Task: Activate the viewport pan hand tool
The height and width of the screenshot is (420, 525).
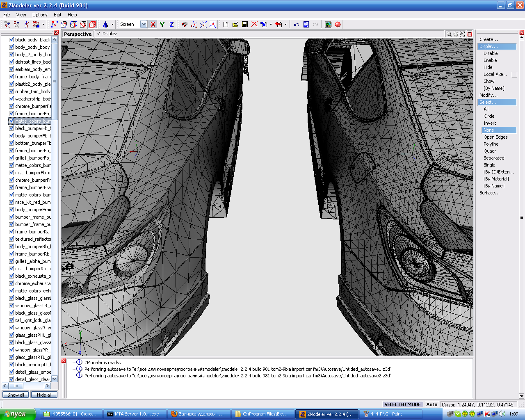Action: click(x=455, y=34)
